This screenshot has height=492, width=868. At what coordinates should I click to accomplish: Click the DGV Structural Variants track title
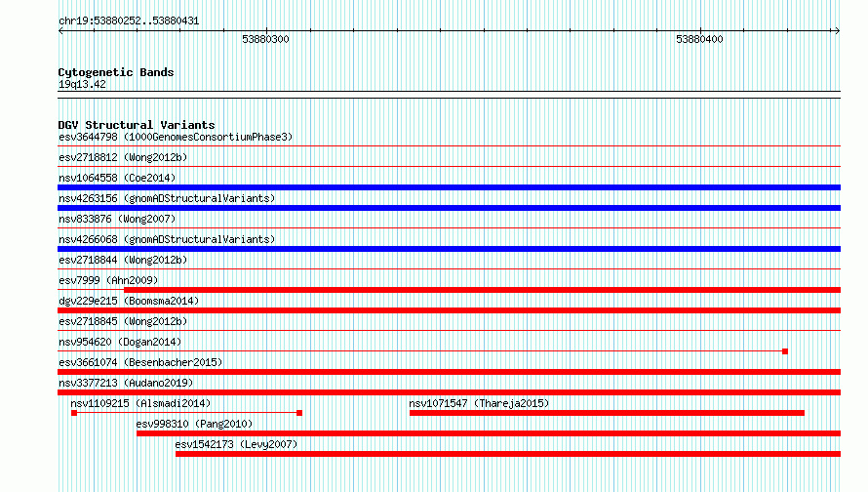137,125
